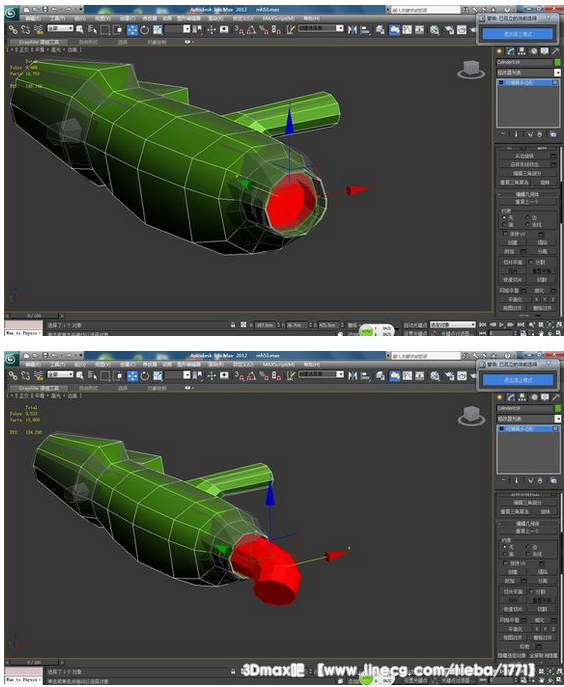Viewport: 564px width, 687px height.
Task: Select the Select and Link tool, upper screenshot
Action: pos(13,29)
